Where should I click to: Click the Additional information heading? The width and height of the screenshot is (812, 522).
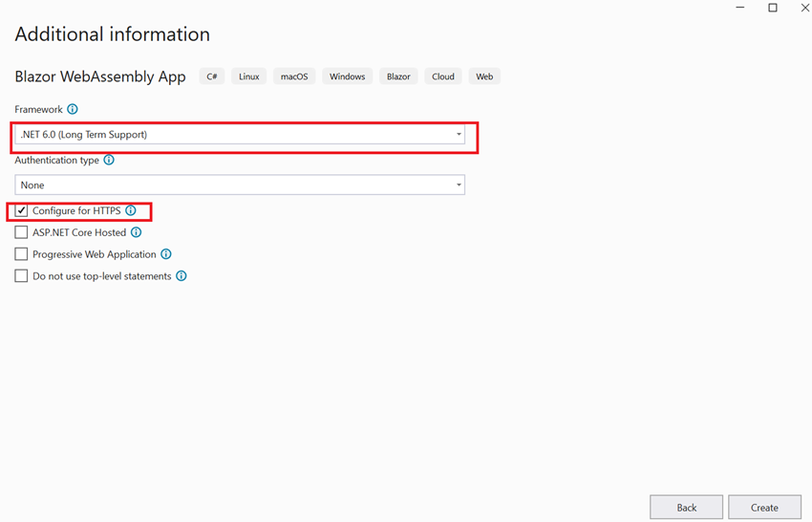113,34
